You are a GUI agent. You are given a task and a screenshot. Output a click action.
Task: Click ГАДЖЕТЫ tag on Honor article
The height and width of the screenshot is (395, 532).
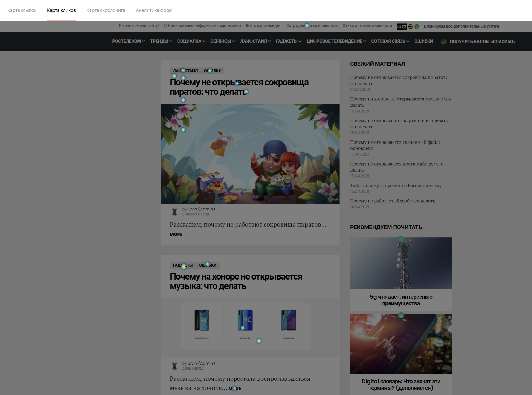coord(183,265)
